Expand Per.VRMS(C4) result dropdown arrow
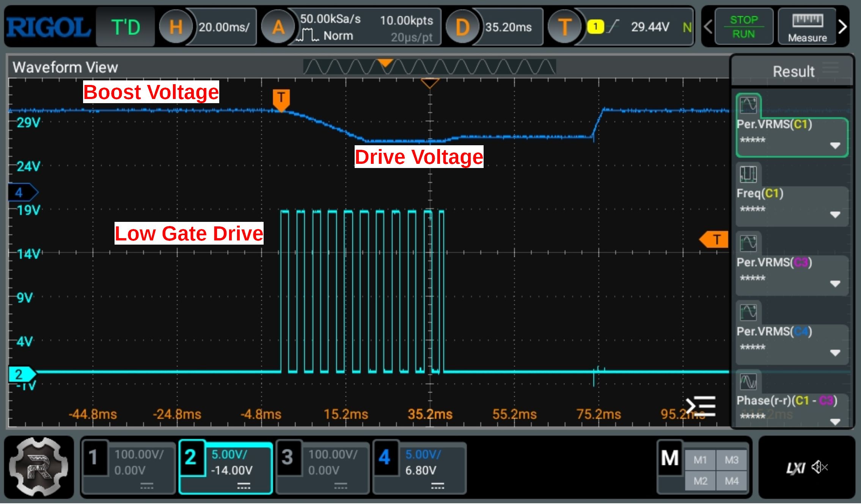Image resolution: width=861 pixels, height=504 pixels. (x=835, y=353)
